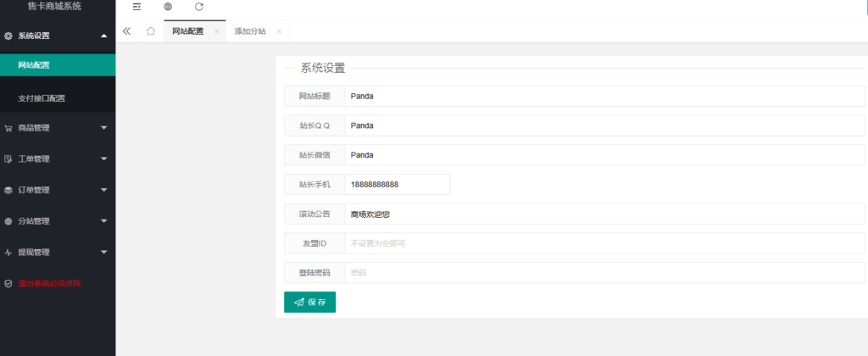Open the 商品管理 sidebar section
The width and height of the screenshot is (868, 356).
(58, 128)
